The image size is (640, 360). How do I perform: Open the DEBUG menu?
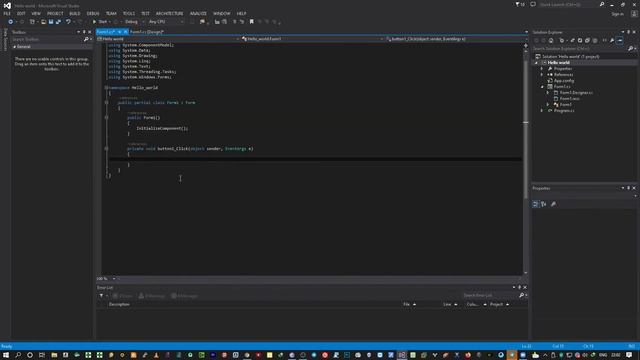[x=93, y=13]
